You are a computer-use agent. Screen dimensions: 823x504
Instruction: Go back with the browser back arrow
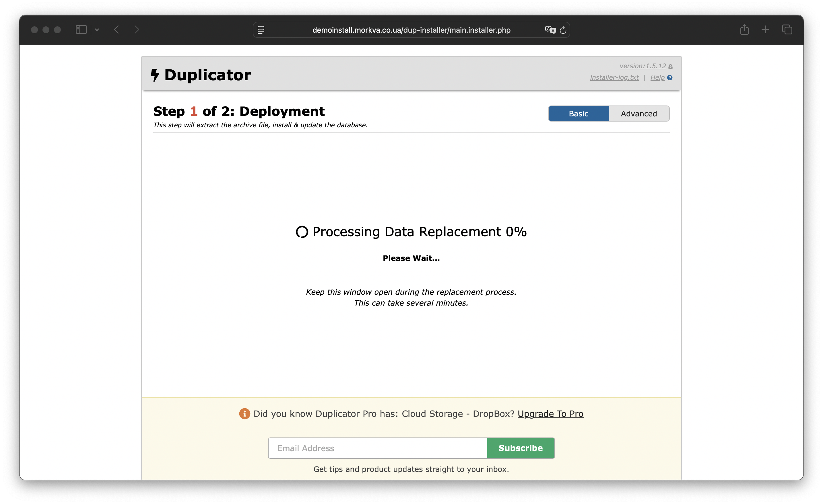pyautogui.click(x=116, y=30)
